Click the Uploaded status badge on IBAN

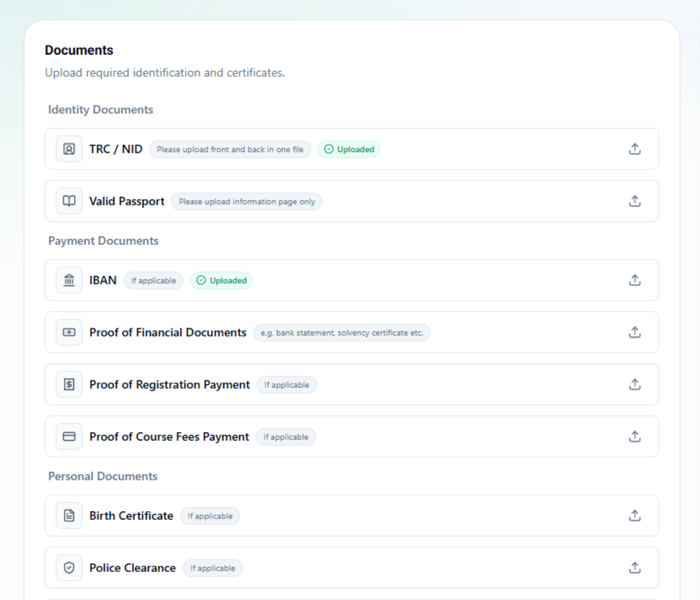tap(221, 280)
